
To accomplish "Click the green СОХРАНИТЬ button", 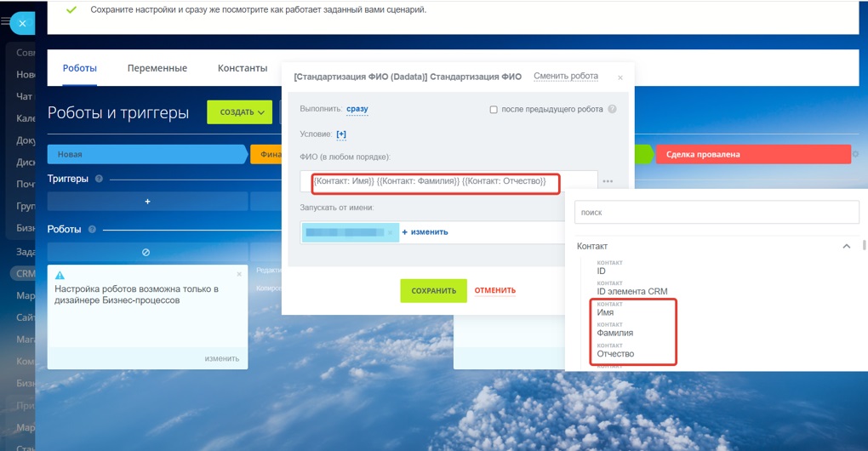I will (x=433, y=290).
